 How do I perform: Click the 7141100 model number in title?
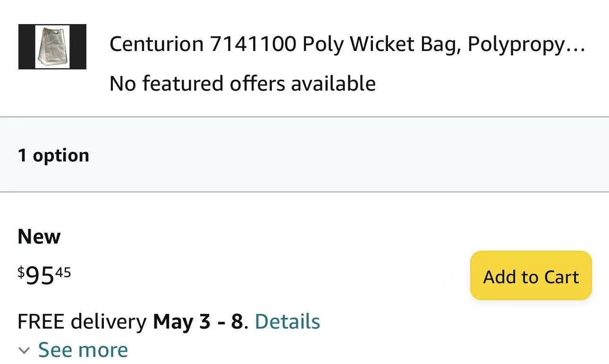[253, 44]
